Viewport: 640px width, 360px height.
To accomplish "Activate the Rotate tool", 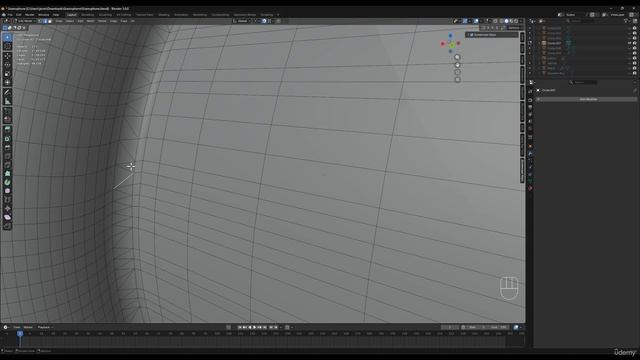I will click(x=7, y=64).
